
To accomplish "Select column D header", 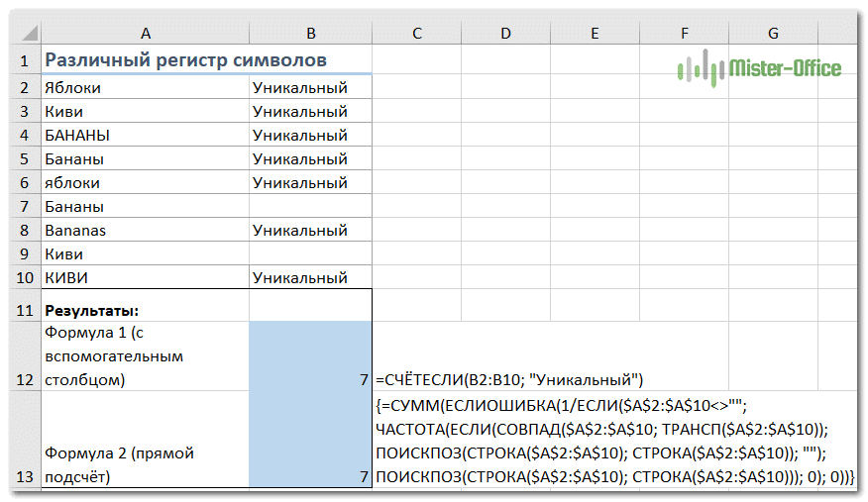I will 505,34.
